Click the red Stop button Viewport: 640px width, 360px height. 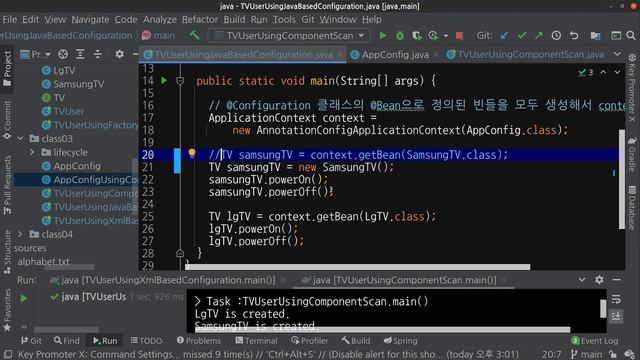click(459, 36)
